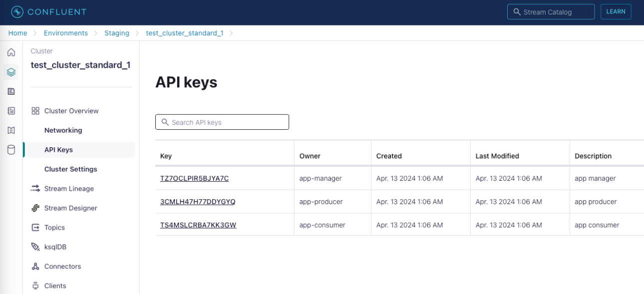The width and height of the screenshot is (644, 294).
Task: Click the Stream Designer icon
Action: [35, 208]
